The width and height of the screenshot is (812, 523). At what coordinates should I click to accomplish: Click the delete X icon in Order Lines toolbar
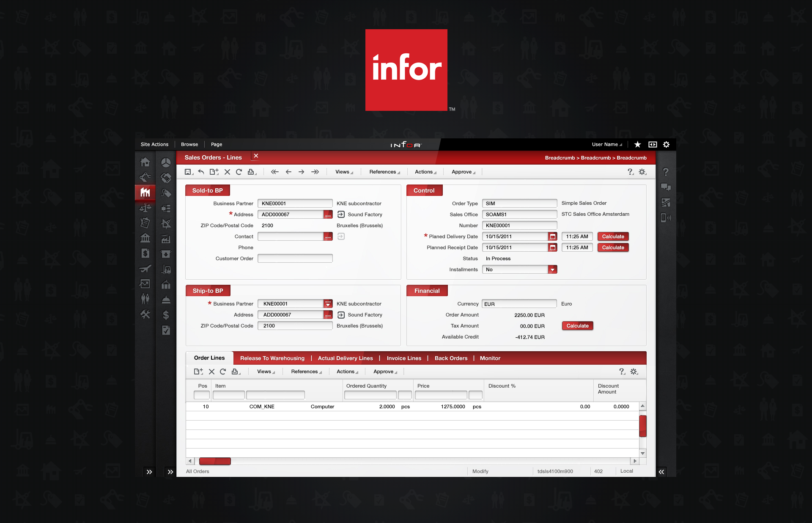(x=211, y=372)
